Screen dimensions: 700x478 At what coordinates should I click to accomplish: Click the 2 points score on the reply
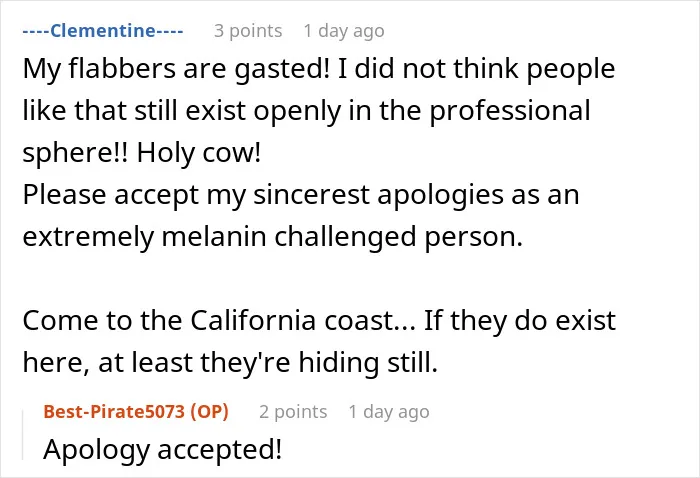coord(293,411)
